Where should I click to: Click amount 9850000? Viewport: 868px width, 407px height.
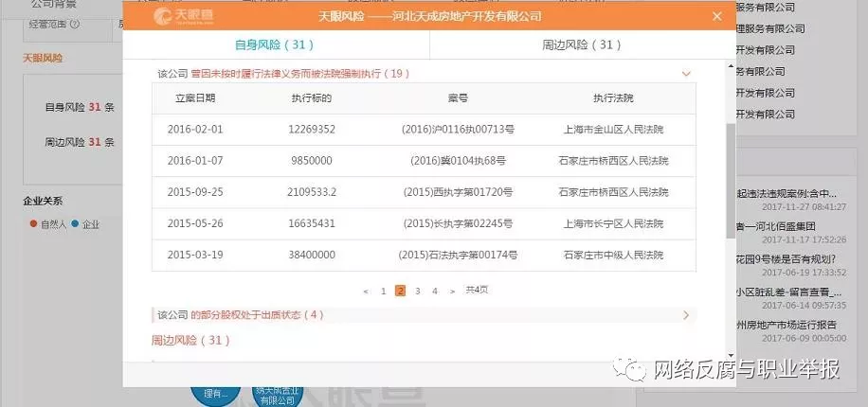[x=312, y=161]
